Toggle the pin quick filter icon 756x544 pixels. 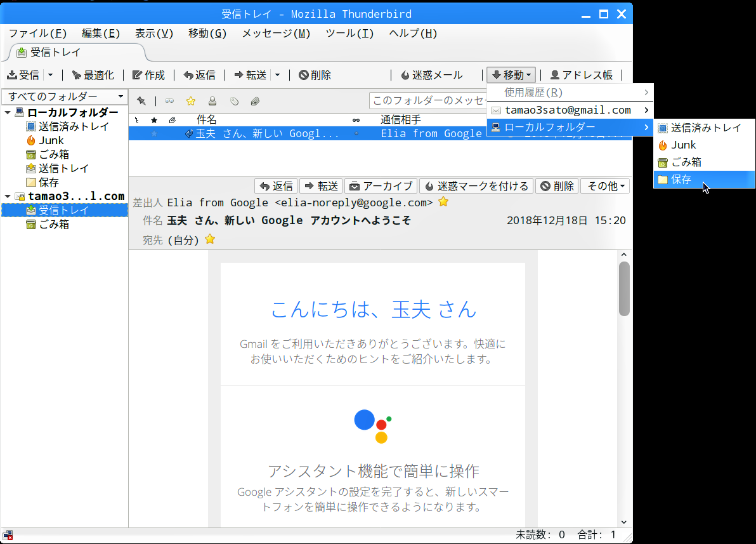click(141, 101)
